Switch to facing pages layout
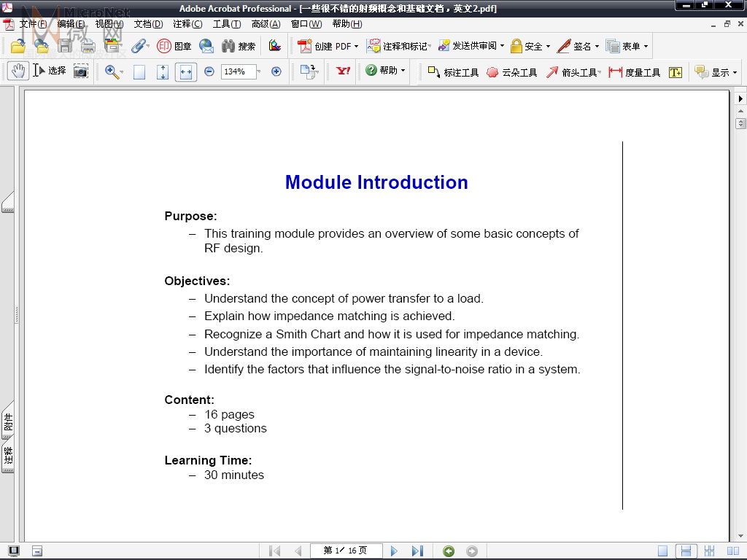 (x=732, y=551)
